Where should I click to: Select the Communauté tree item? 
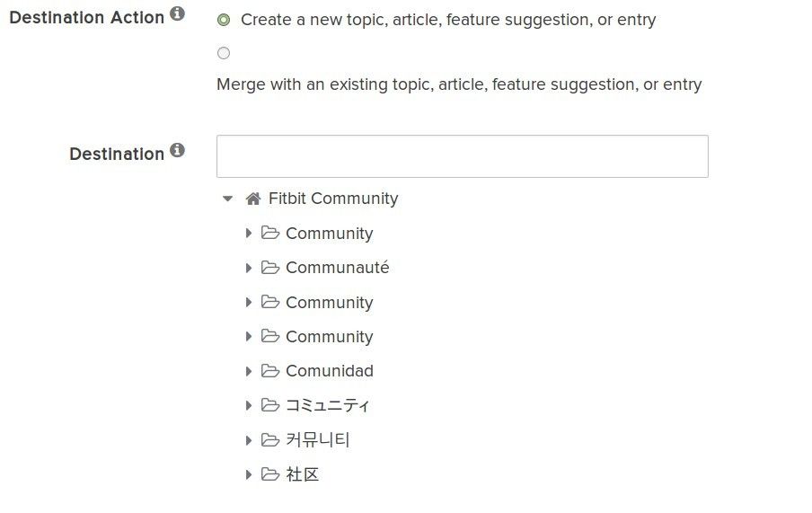tap(337, 268)
